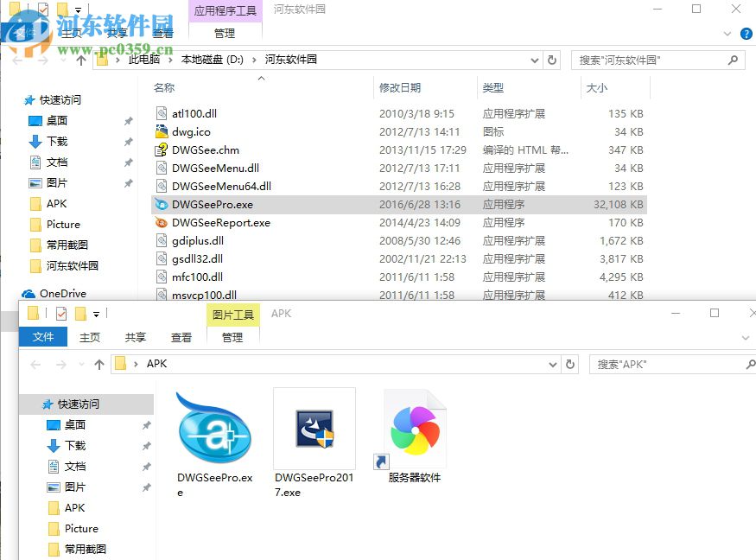Viewport: 756px width, 560px height.
Task: Open the Quick Access Toolbar customize dropdown
Action: tap(76, 10)
